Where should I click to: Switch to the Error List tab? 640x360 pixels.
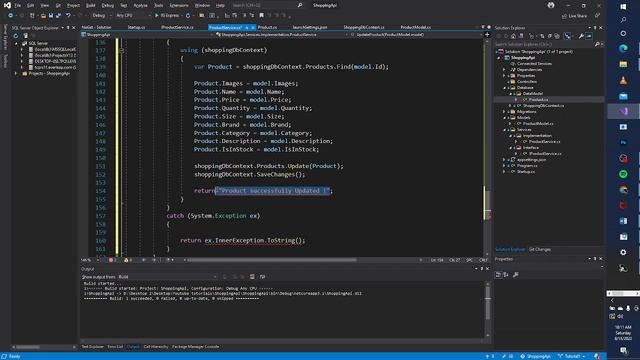115,347
